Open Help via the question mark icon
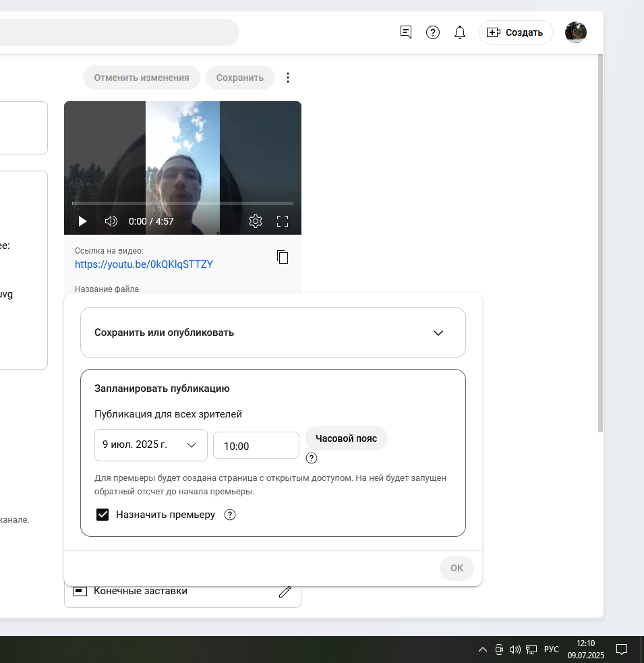This screenshot has height=663, width=644. click(x=432, y=32)
